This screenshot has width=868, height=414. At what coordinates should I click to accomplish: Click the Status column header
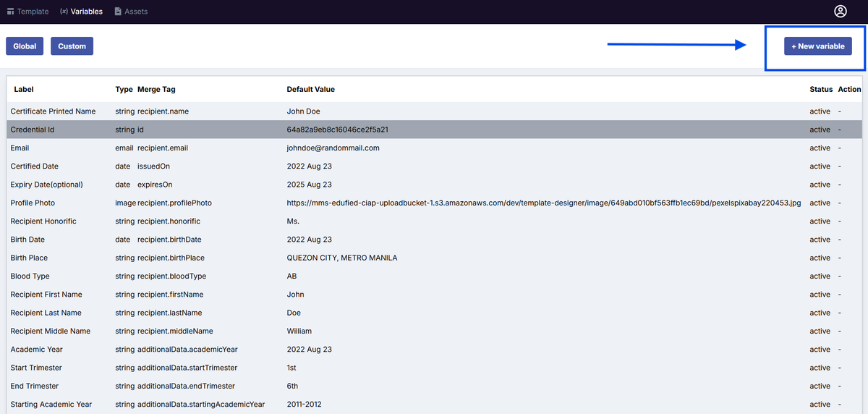pos(822,89)
